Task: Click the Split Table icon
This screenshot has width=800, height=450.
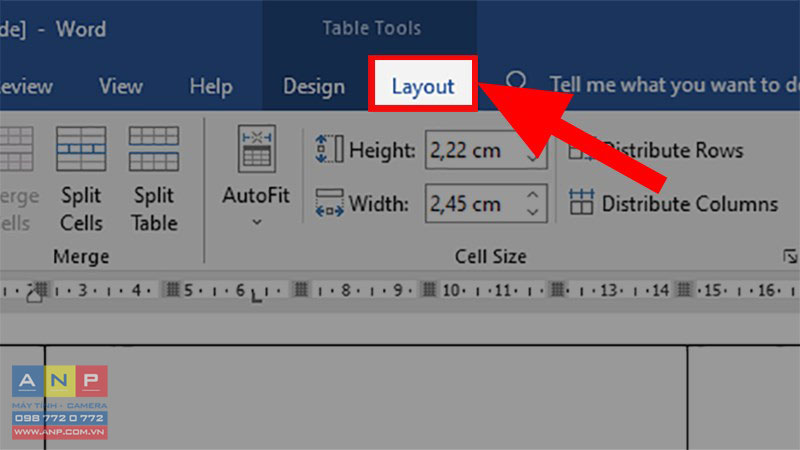Action: (x=154, y=149)
